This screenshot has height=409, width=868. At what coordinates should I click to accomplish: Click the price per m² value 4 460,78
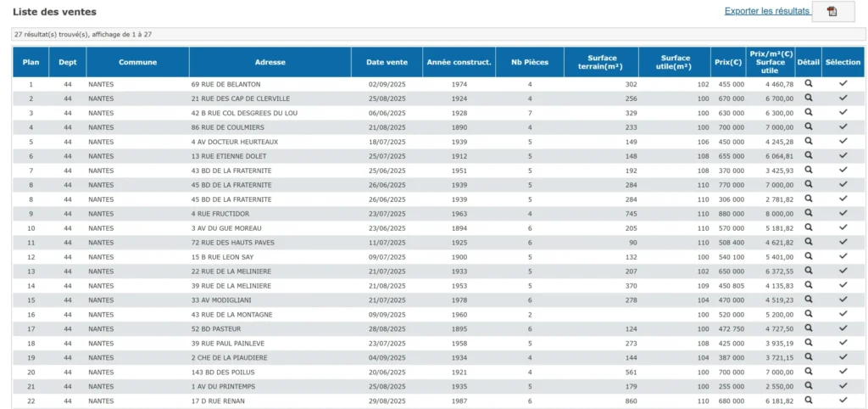click(780, 84)
